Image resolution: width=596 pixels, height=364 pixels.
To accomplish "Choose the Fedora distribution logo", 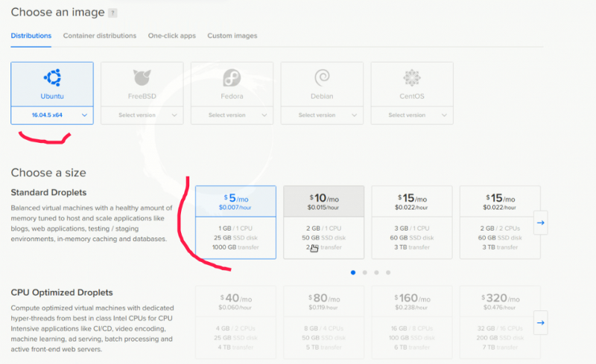I will click(x=232, y=77).
